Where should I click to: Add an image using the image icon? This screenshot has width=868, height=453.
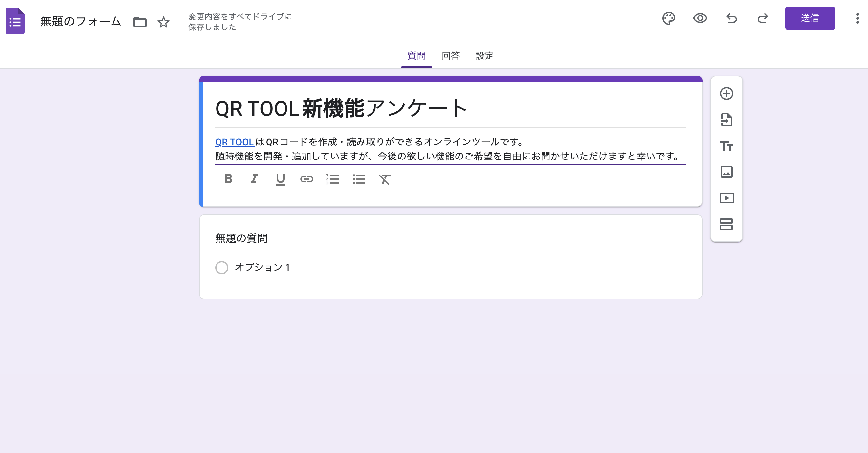727,172
